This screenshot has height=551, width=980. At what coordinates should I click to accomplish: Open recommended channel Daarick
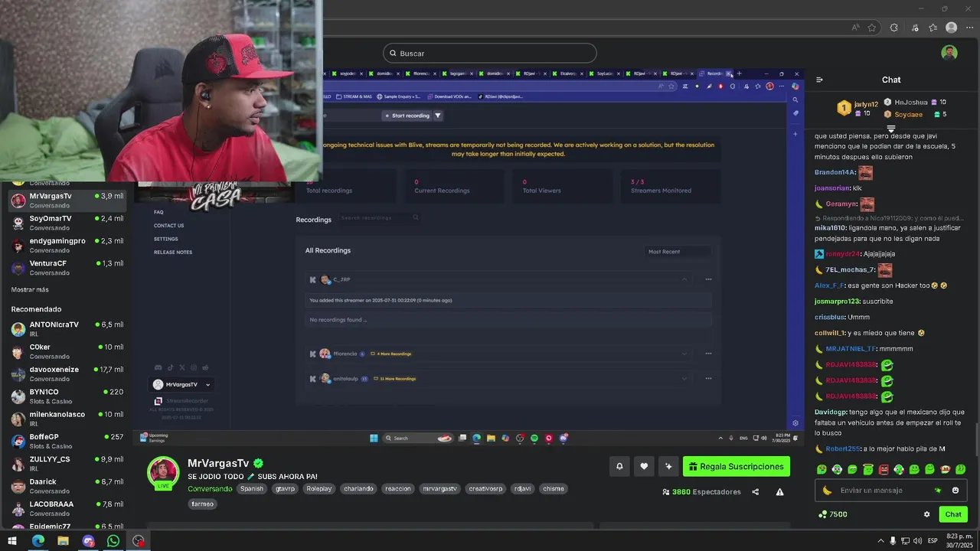pos(67,486)
